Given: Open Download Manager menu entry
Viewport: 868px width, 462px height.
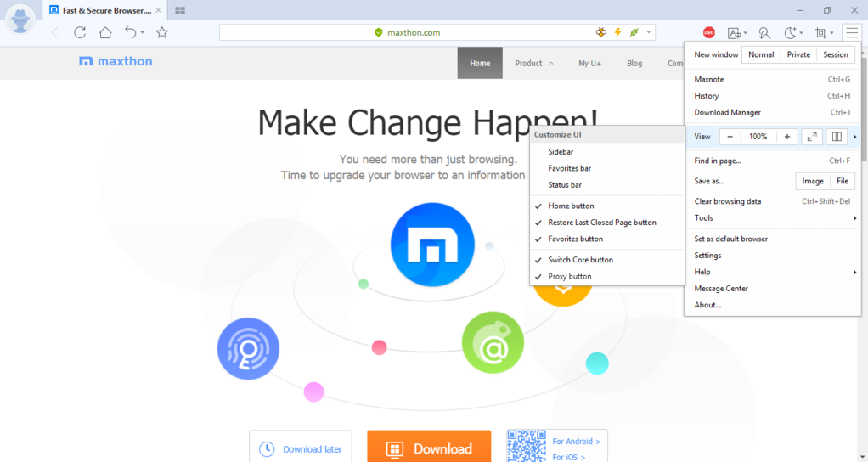Looking at the screenshot, I should [x=773, y=113].
